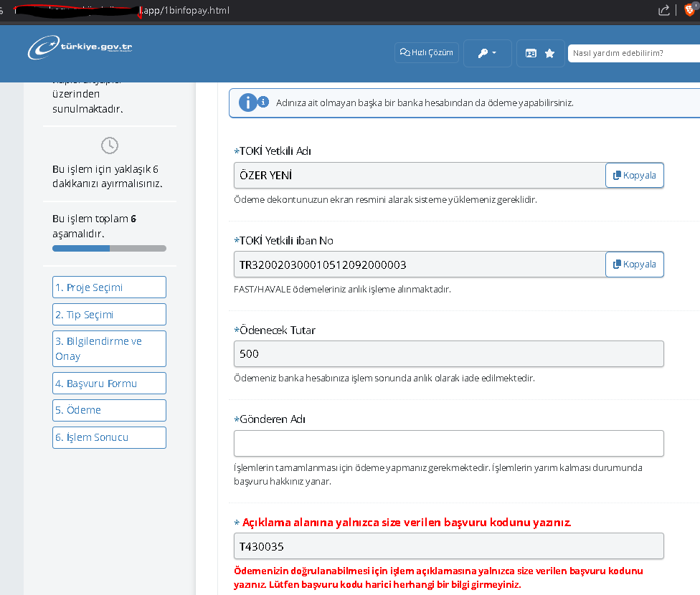The width and height of the screenshot is (700, 595).
Task: Click Kopyala next to the TOKİ Yetkili İban No
Action: coord(634,264)
